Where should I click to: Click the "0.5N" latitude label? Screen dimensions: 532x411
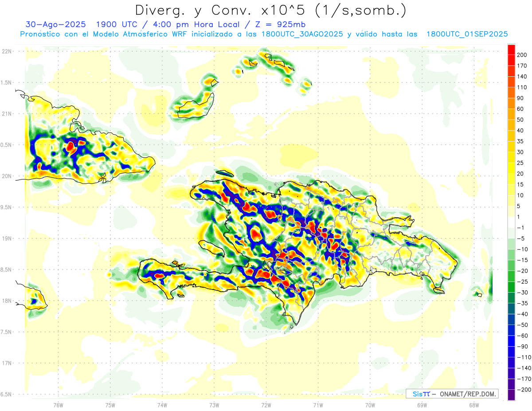[x=7, y=145]
